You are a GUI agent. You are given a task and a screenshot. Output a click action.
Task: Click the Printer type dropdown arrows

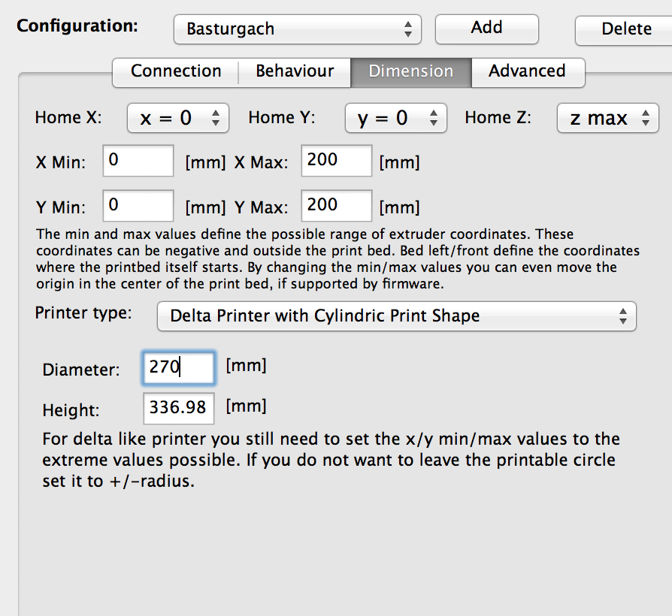click(x=622, y=316)
